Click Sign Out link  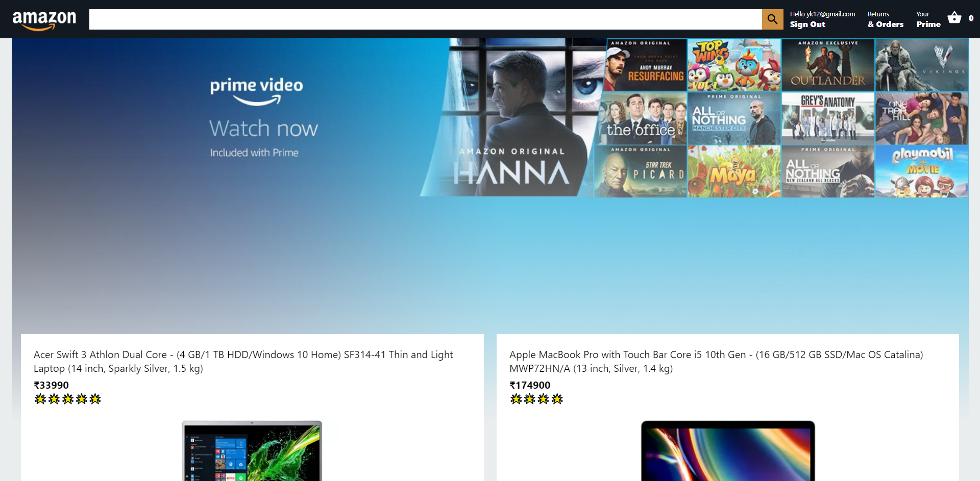807,24
